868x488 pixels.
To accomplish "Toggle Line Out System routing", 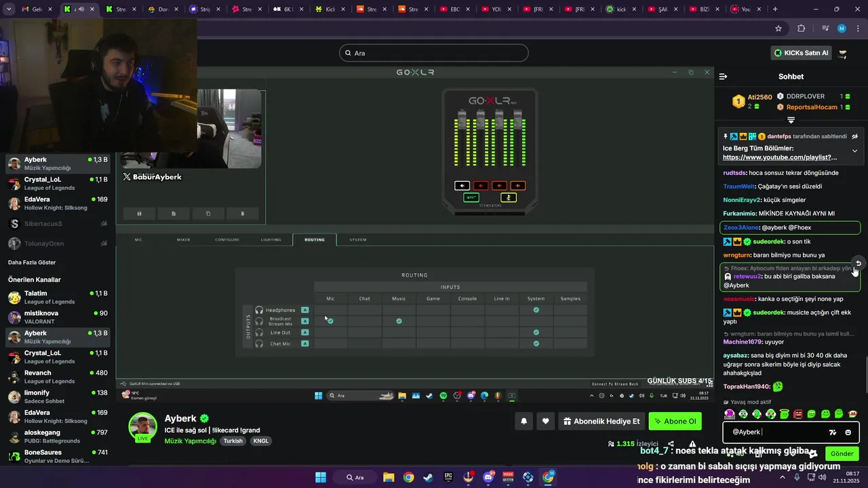I will (x=536, y=332).
